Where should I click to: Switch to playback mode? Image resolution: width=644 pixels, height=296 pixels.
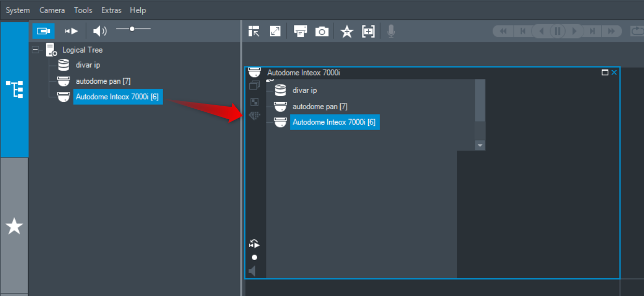coord(71,31)
